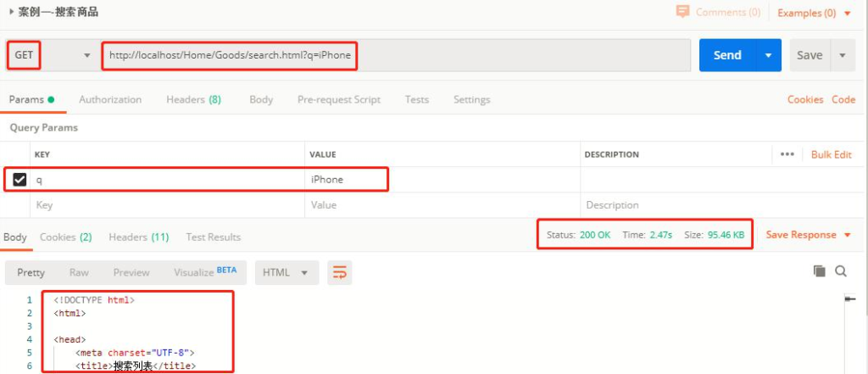Open the Cookies link

[x=804, y=99]
